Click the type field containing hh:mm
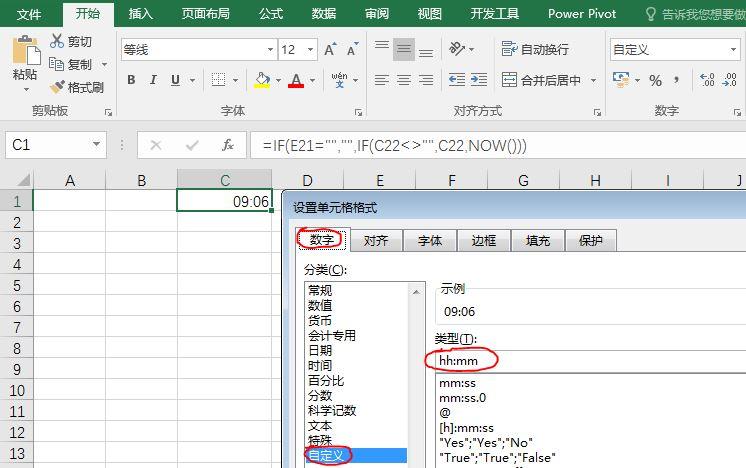The width and height of the screenshot is (746, 468). pyautogui.click(x=590, y=361)
